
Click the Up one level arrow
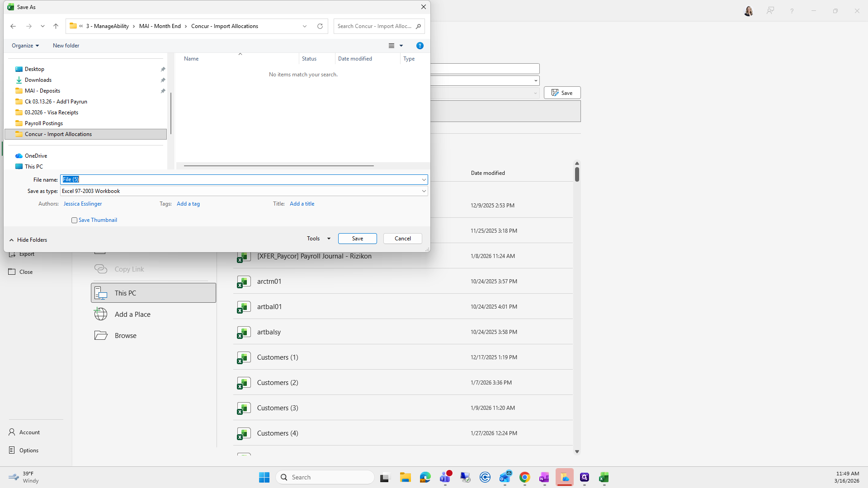pos(56,26)
